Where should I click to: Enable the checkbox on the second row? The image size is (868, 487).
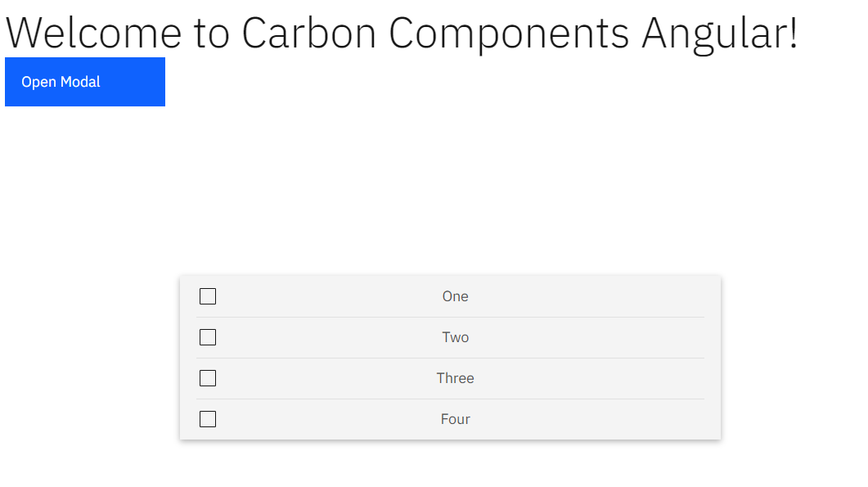(207, 337)
